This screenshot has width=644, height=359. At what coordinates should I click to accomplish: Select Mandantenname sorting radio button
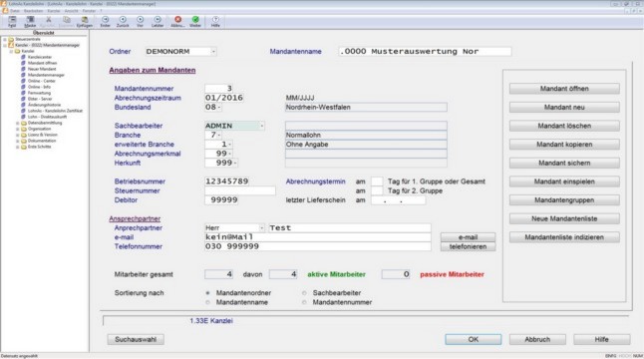pyautogui.click(x=207, y=302)
